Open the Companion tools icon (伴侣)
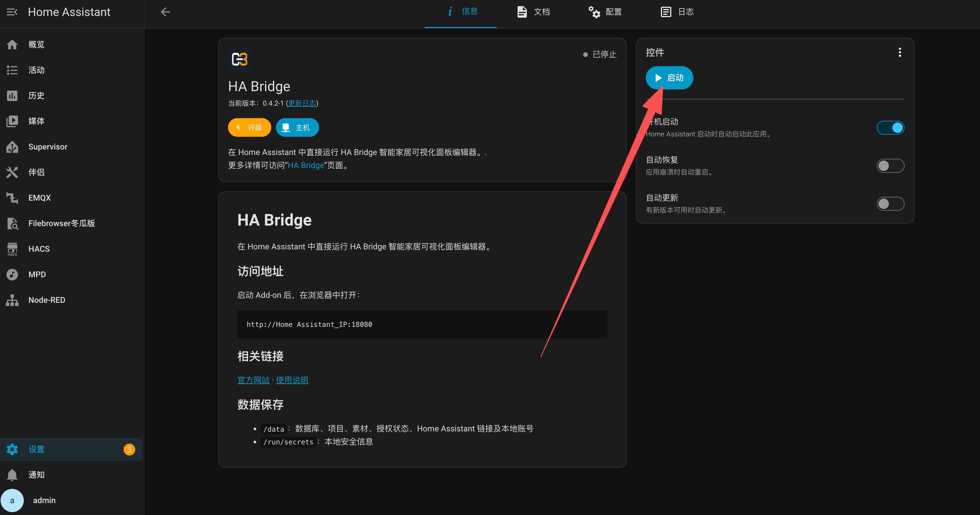This screenshot has height=515, width=980. coord(12,172)
